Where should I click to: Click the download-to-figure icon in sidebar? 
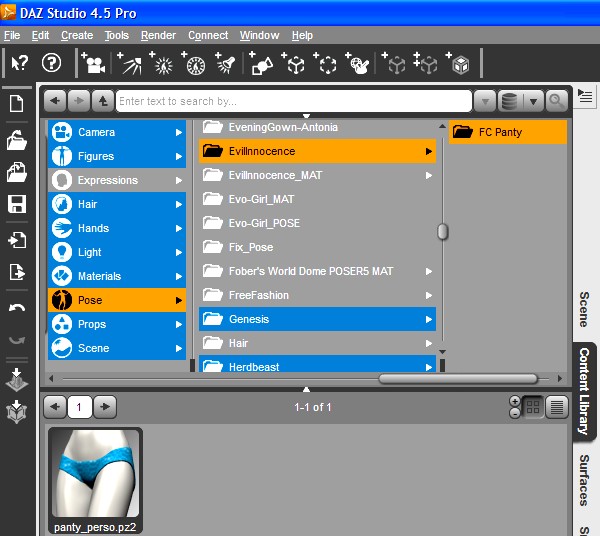[x=16, y=379]
